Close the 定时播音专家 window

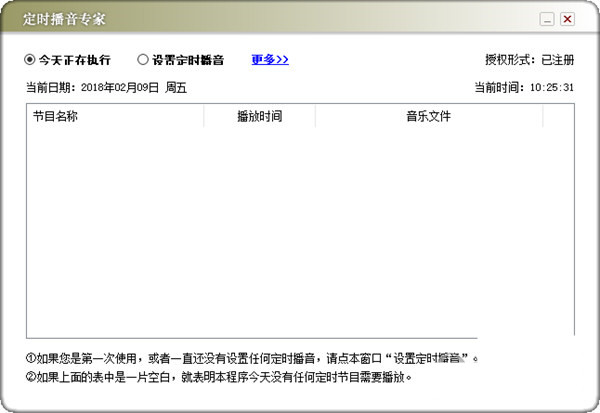(567, 19)
